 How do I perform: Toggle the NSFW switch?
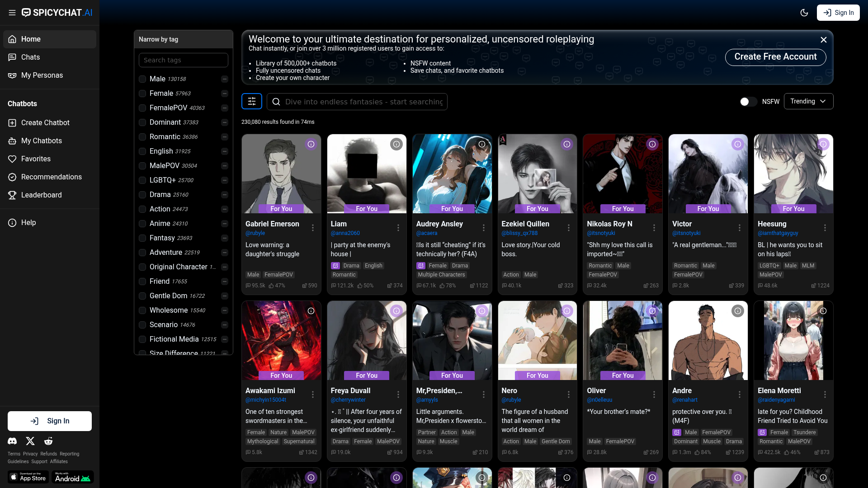click(748, 102)
